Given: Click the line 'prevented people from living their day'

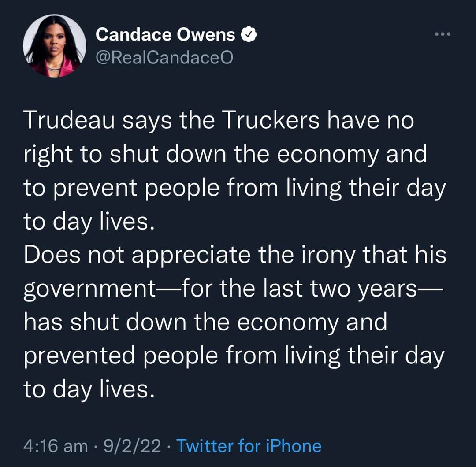Looking at the screenshot, I should [234, 356].
